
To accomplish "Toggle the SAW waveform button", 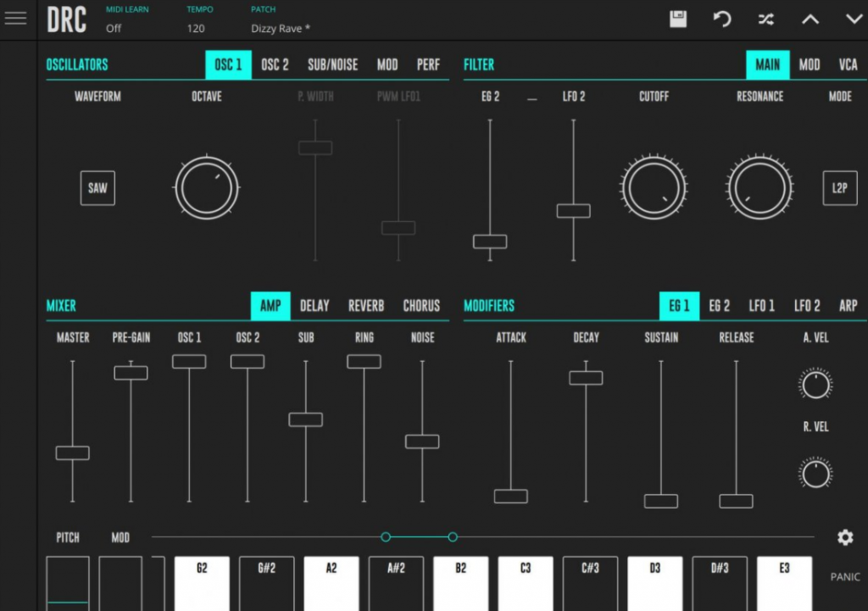I will [x=97, y=188].
